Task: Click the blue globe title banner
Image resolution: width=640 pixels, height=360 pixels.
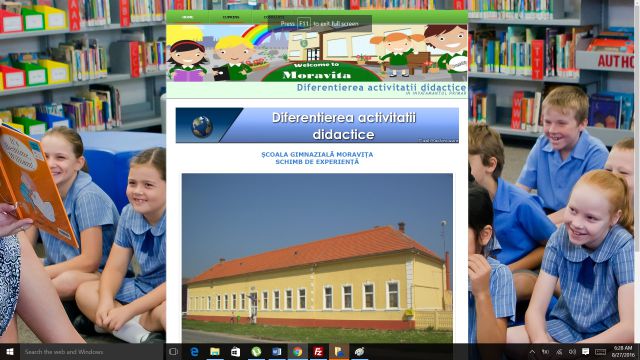Action: pyautogui.click(x=317, y=125)
